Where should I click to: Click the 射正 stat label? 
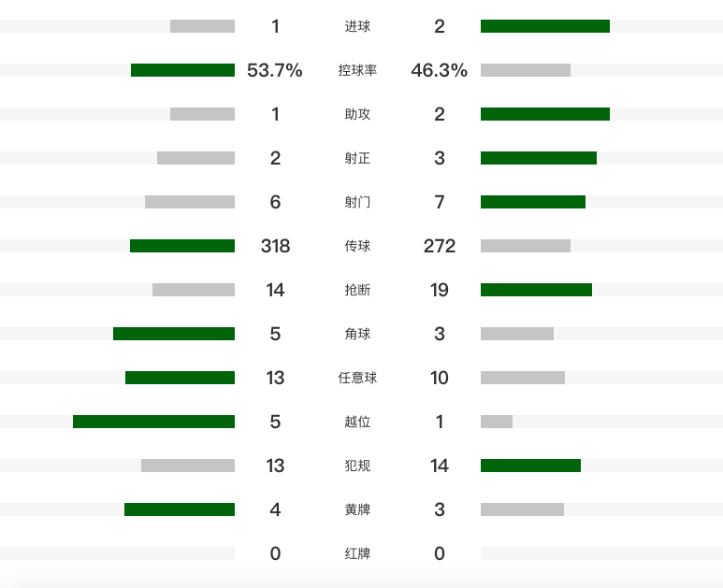[357, 158]
